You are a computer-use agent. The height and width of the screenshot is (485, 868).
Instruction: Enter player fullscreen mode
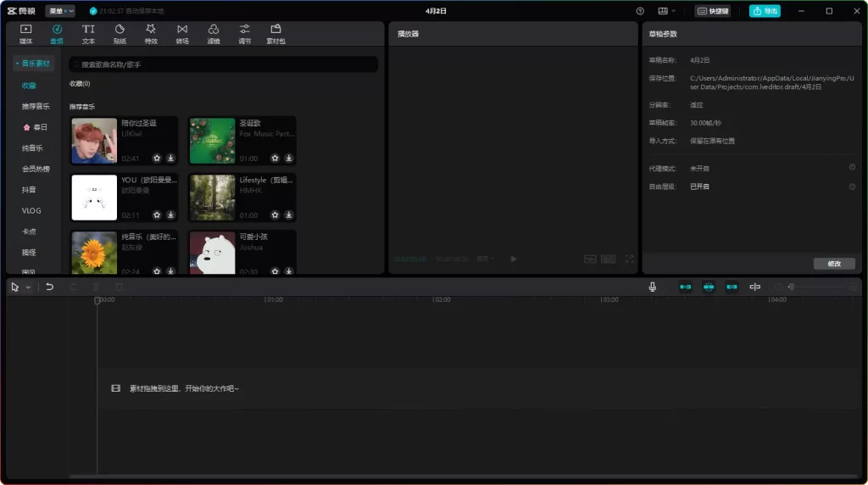tap(630, 259)
